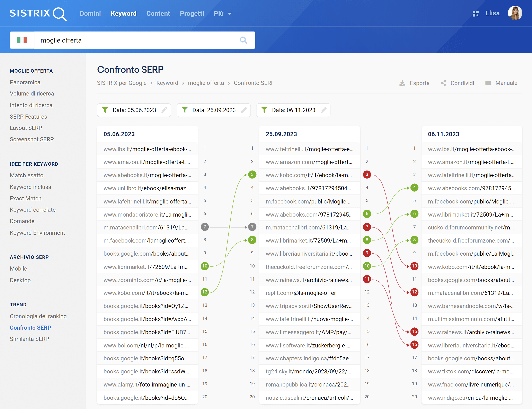Viewport: 532px width, 409px height.
Task: Open Screenshot SERP in sidebar
Action: pos(32,139)
